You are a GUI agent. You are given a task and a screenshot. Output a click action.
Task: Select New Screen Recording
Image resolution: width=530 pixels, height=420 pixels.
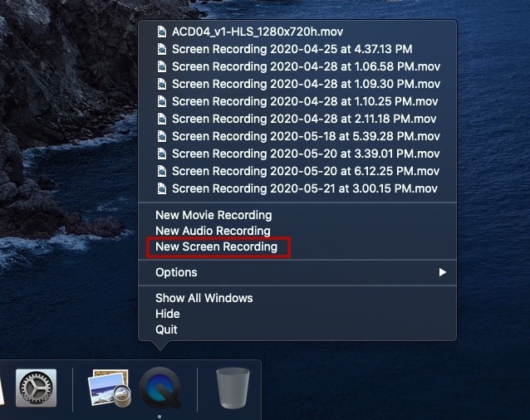tap(216, 247)
